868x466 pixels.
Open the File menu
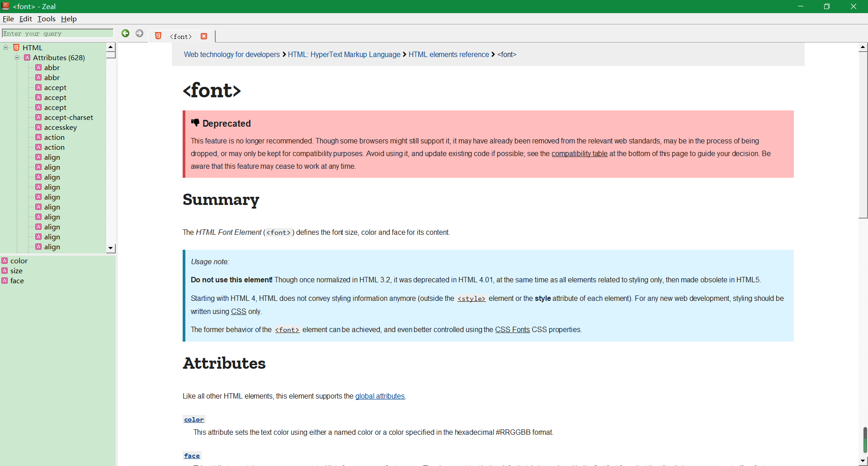coord(8,19)
